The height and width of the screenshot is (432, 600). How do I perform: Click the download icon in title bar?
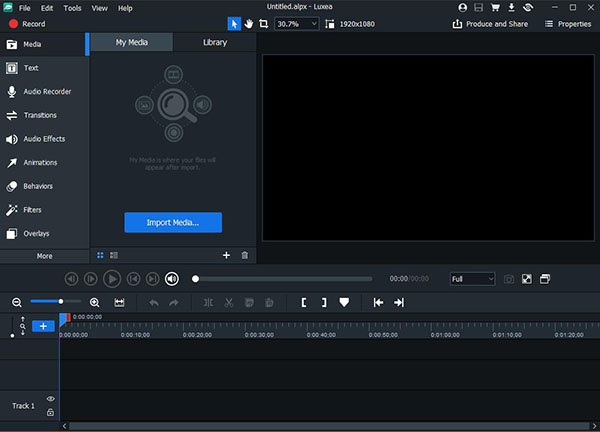(x=511, y=7)
